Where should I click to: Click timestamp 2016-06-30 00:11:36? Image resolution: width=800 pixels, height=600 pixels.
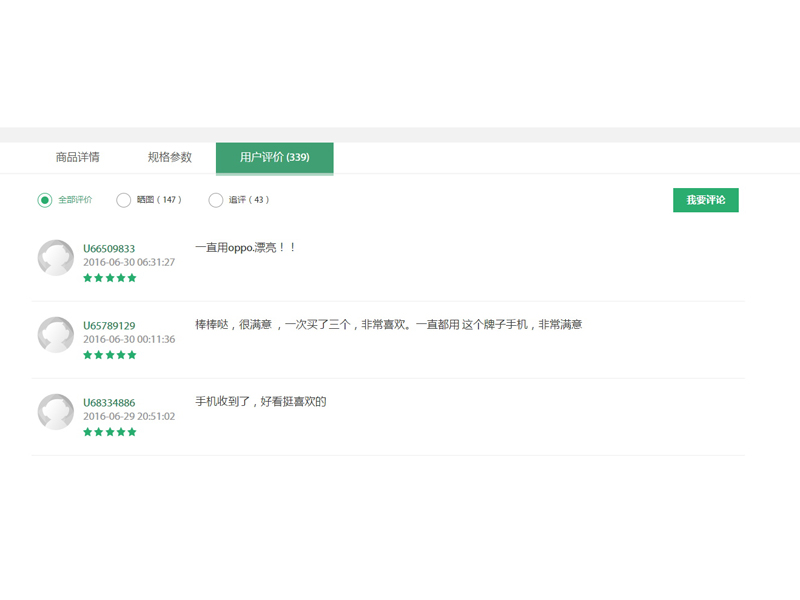click(x=129, y=339)
